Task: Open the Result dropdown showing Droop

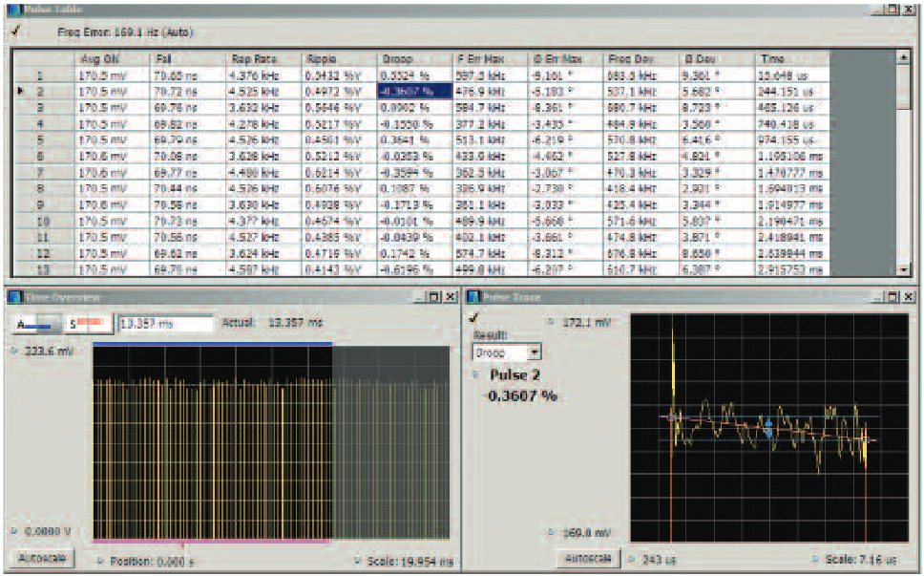Action: coord(507,352)
